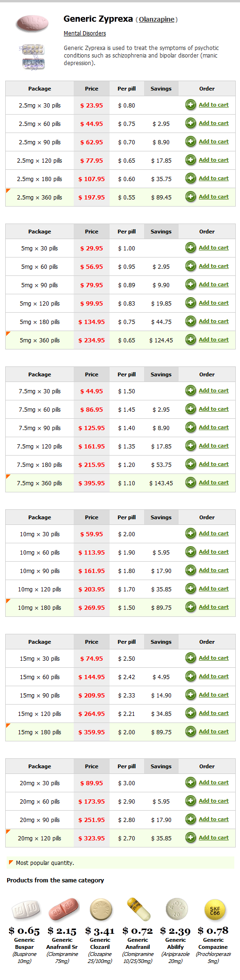Open the Mental Disorders category link
The image size is (240, 980).
[x=85, y=33]
